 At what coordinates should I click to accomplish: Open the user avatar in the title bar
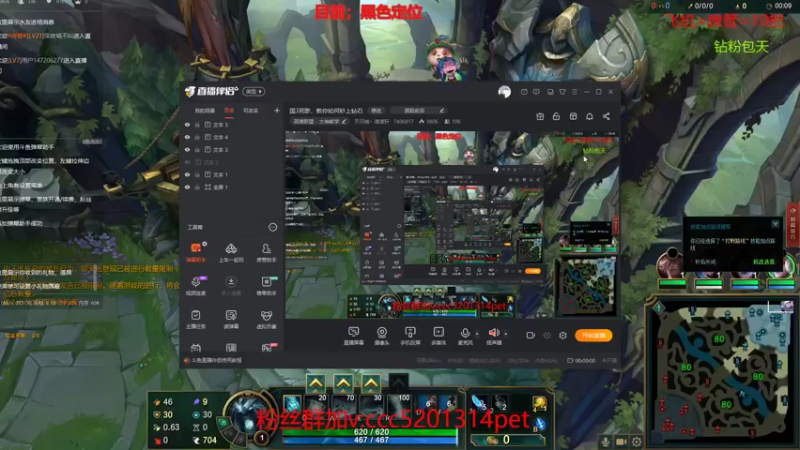pos(504,92)
